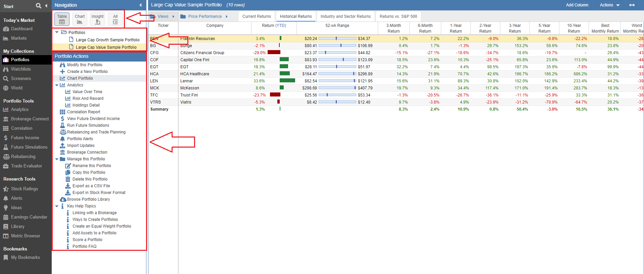Switch to the Current Returns tab

(x=257, y=16)
